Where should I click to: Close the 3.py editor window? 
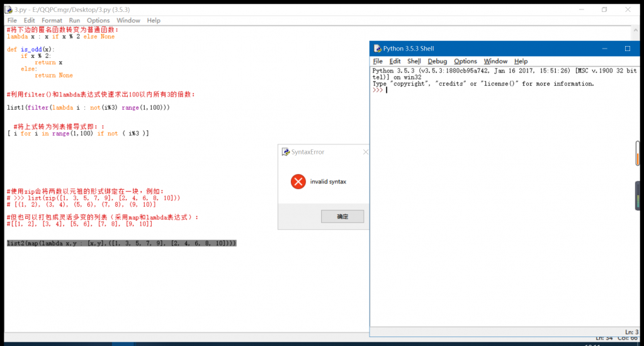[628, 9]
